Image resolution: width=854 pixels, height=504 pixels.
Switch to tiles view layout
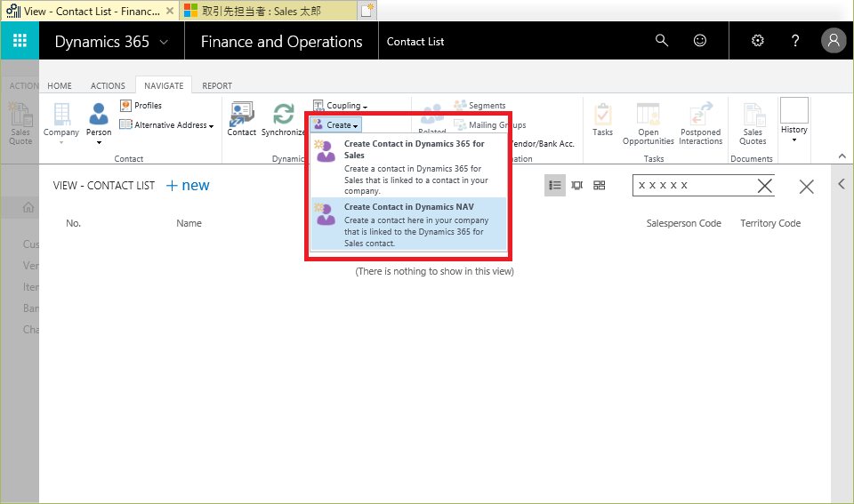(599, 186)
